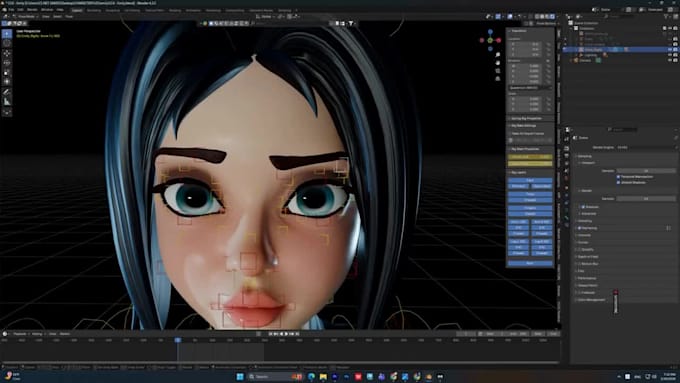Image resolution: width=680 pixels, height=383 pixels.
Task: Open the Render properties tab icon
Action: pyautogui.click(x=567, y=148)
